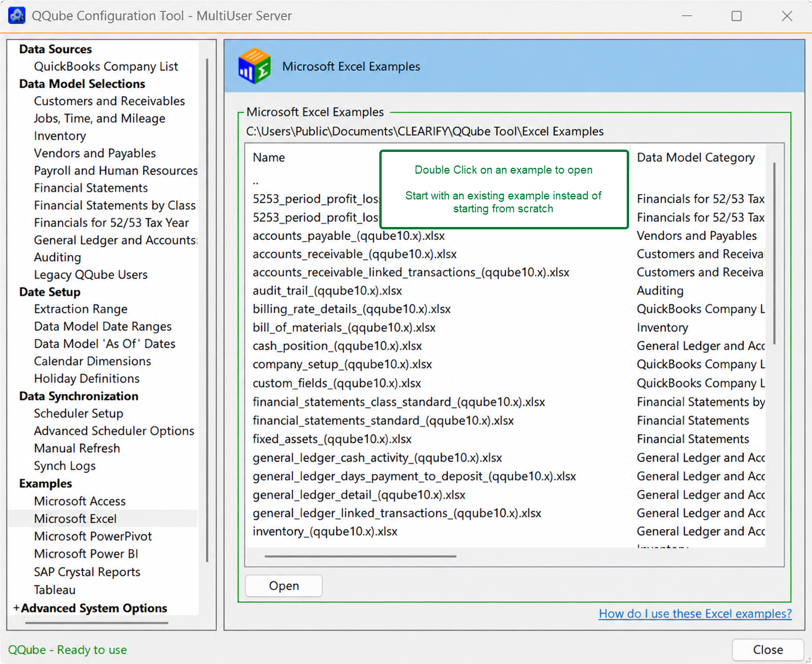Click the Close button
Screen dimensions: 812x664
768,650
